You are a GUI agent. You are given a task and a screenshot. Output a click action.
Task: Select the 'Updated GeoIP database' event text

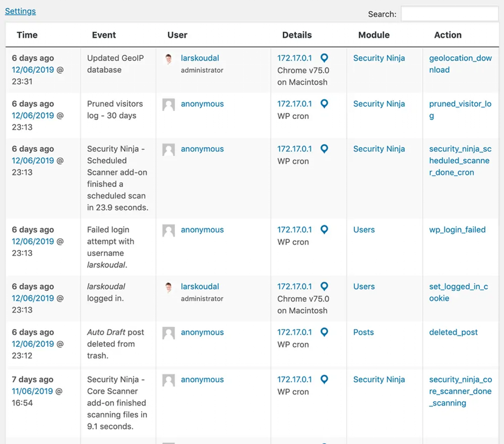point(115,64)
